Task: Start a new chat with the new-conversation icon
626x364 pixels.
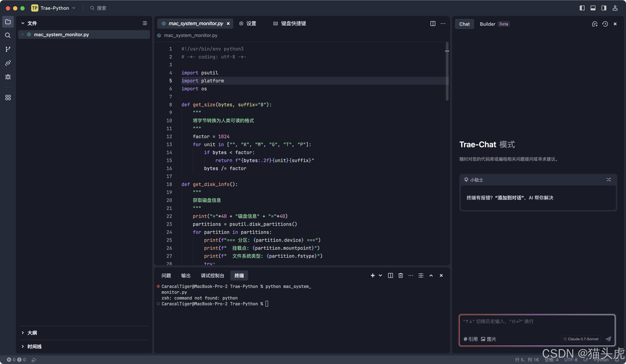Action: (595, 24)
